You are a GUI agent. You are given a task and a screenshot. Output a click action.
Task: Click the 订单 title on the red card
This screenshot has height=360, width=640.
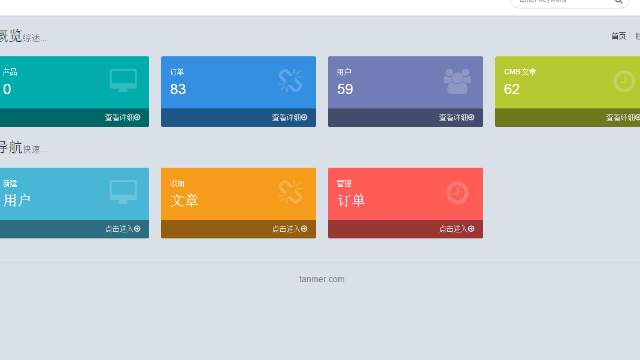pyautogui.click(x=351, y=201)
